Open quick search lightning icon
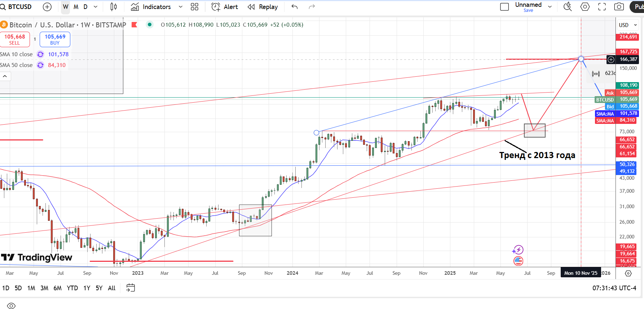Image resolution: width=644 pixels, height=309 pixels. coord(568,7)
